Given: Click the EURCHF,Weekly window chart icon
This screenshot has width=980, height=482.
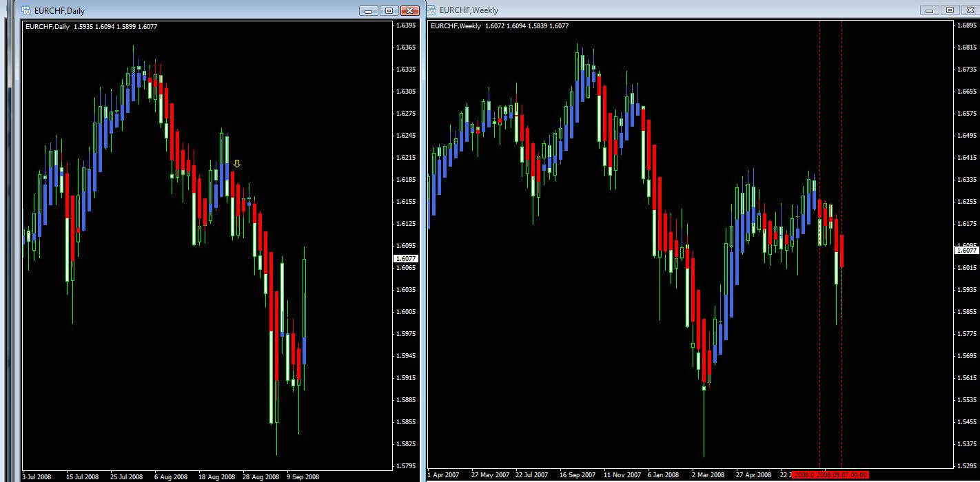Looking at the screenshot, I should (x=432, y=10).
